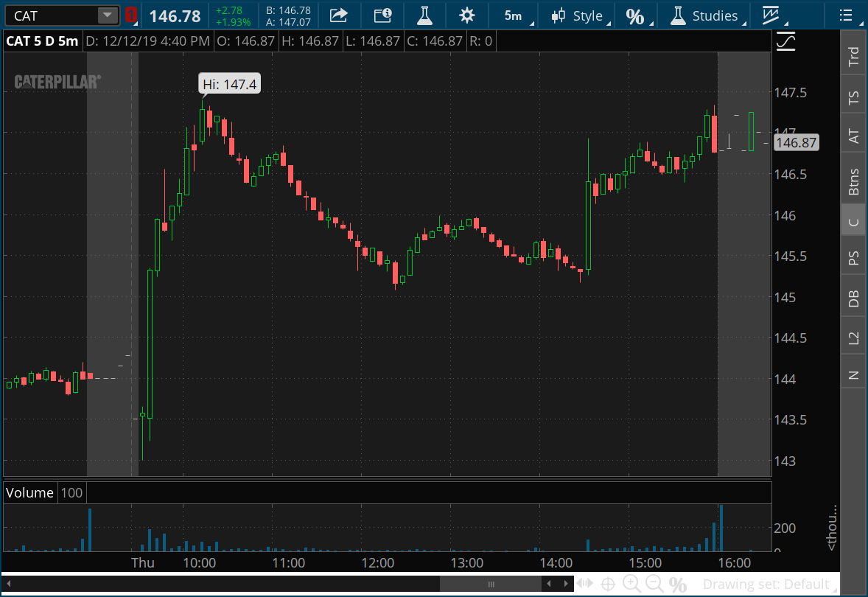Step scrollbar left using small left arrow
868x597 pixels.
(x=549, y=583)
